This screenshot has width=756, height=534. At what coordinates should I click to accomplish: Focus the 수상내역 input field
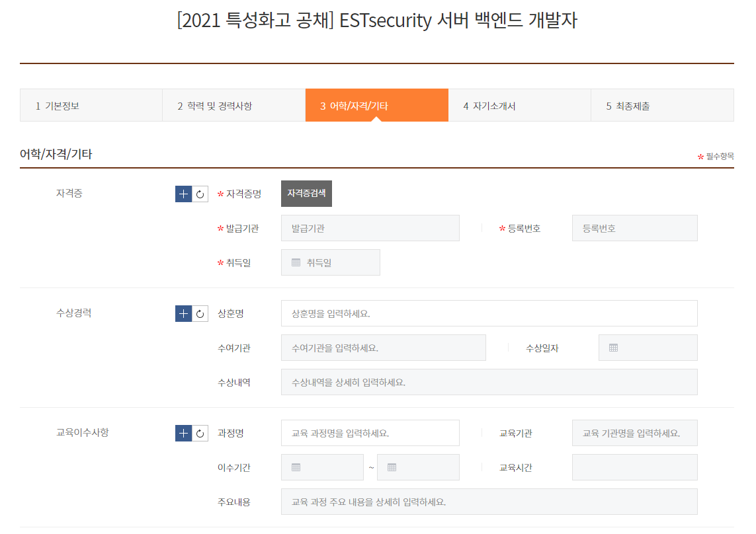489,382
